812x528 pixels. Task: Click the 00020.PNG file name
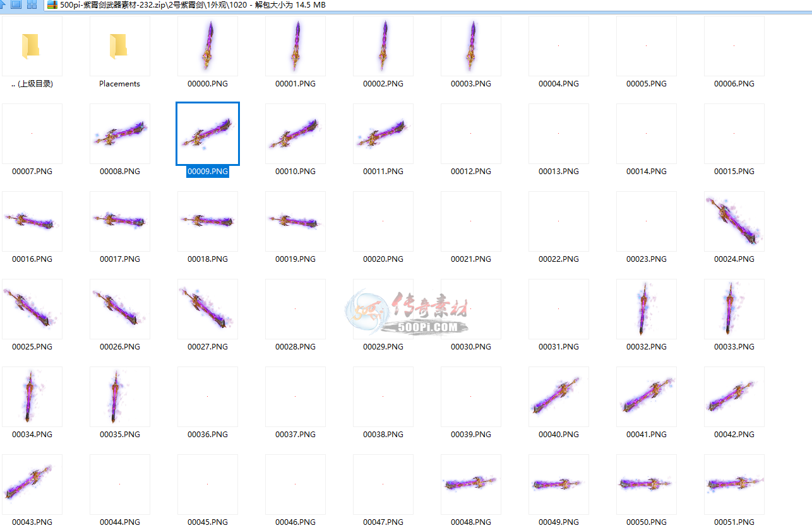pos(383,259)
